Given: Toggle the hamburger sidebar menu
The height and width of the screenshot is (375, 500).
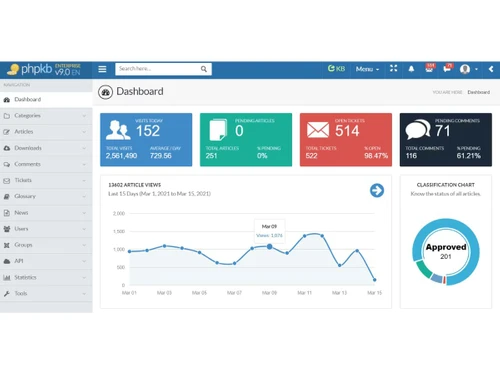Looking at the screenshot, I should [102, 69].
